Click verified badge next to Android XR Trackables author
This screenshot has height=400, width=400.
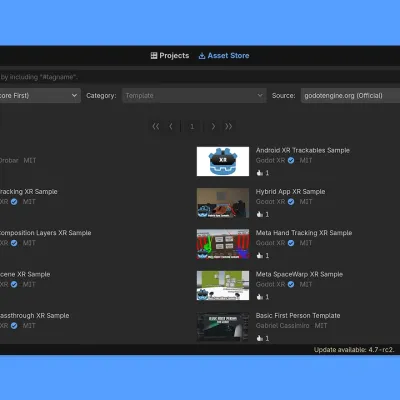pos(291,161)
